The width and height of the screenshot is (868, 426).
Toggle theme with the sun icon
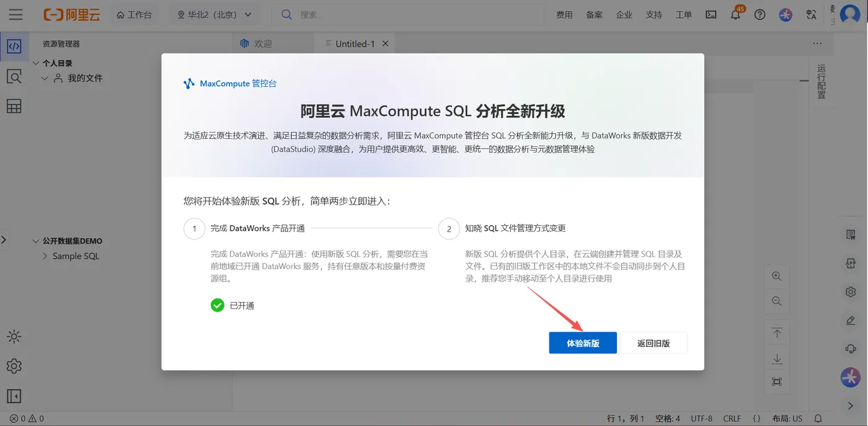click(x=14, y=337)
